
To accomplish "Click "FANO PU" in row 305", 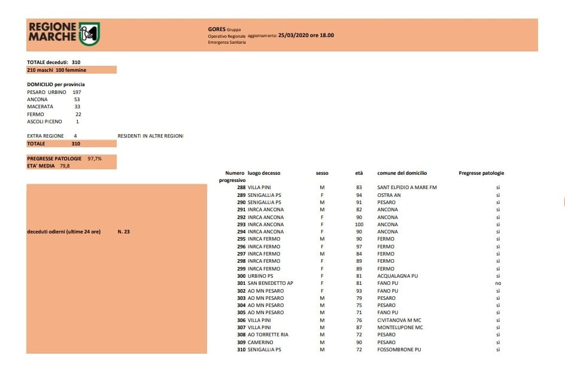I will click(x=388, y=312).
